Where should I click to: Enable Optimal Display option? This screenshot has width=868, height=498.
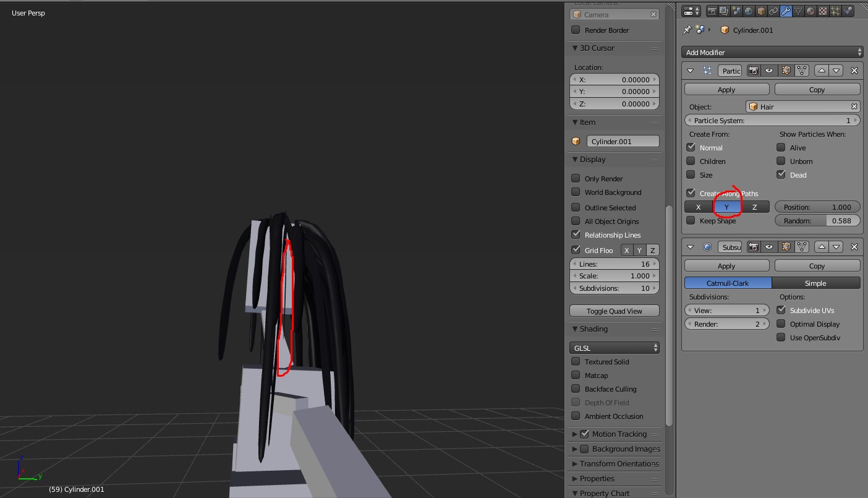click(x=781, y=324)
